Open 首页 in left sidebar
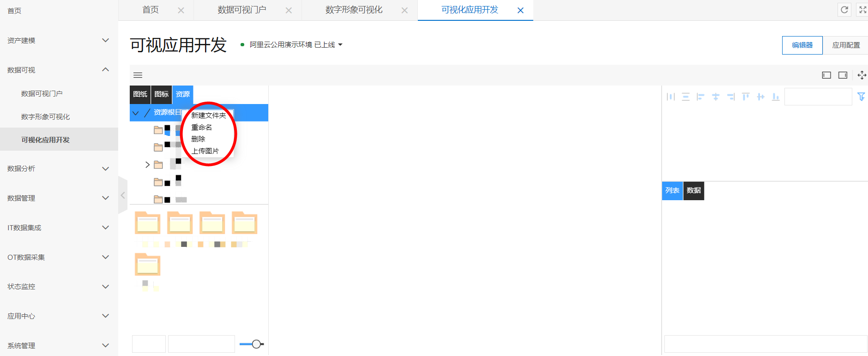Image resolution: width=868 pixels, height=356 pixels. [14, 11]
